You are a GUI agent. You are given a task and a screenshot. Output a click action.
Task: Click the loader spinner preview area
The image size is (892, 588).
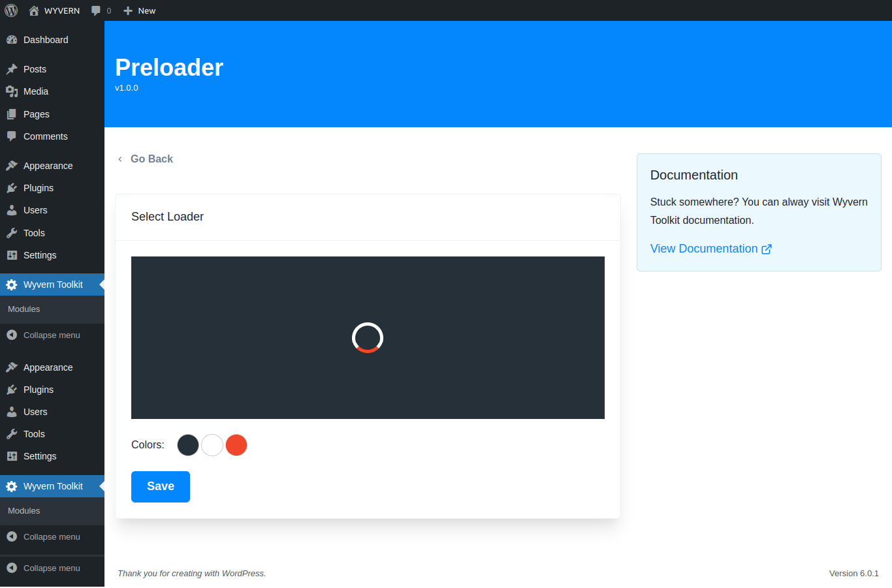(x=368, y=337)
